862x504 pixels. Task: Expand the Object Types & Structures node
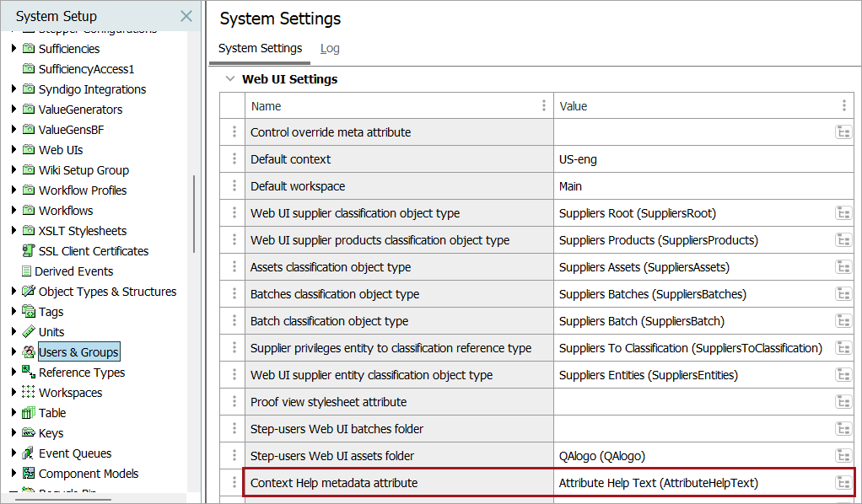pyautogui.click(x=13, y=292)
